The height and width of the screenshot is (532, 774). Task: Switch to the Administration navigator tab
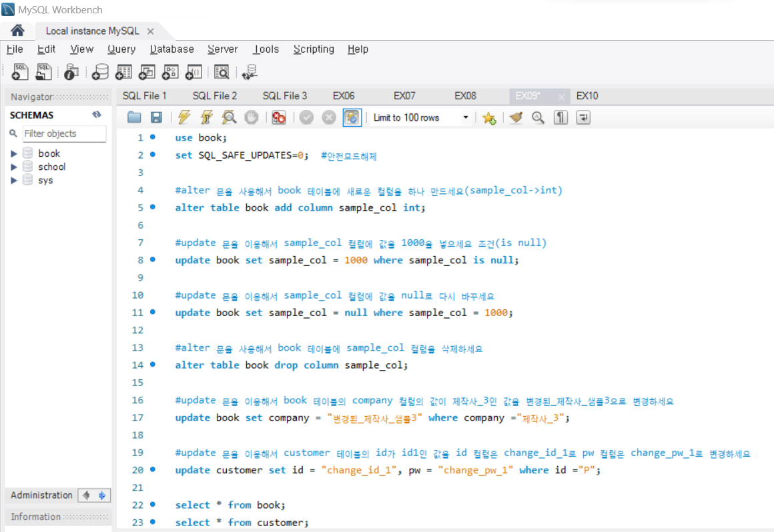click(41, 495)
